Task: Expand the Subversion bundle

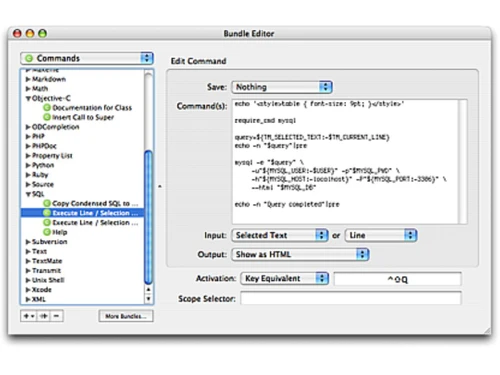Action: pyautogui.click(x=28, y=242)
